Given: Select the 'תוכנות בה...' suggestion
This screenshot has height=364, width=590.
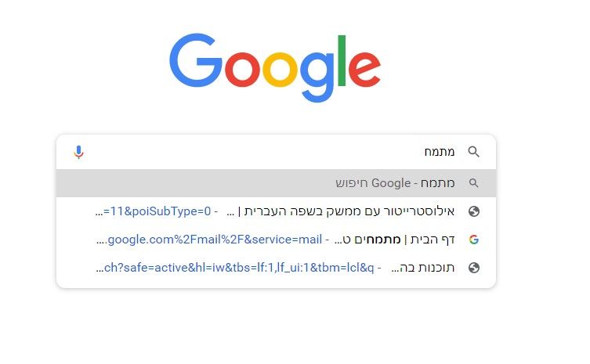Looking at the screenshot, I should coord(276,268).
